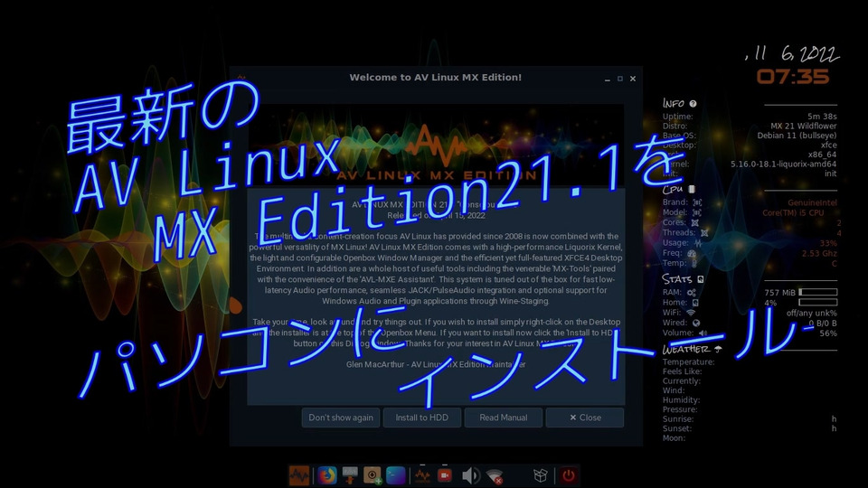Click the chip icon beside CPU heading
The width and height of the screenshot is (868, 488).
click(x=692, y=189)
